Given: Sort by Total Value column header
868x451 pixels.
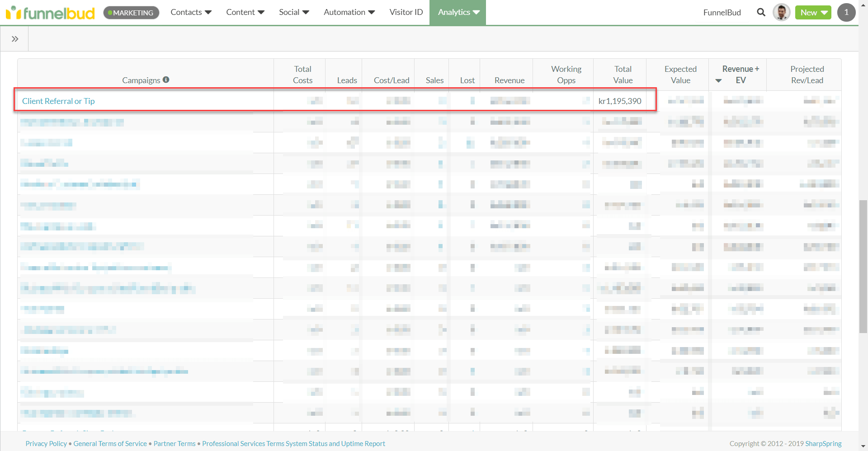Looking at the screenshot, I should tap(623, 75).
